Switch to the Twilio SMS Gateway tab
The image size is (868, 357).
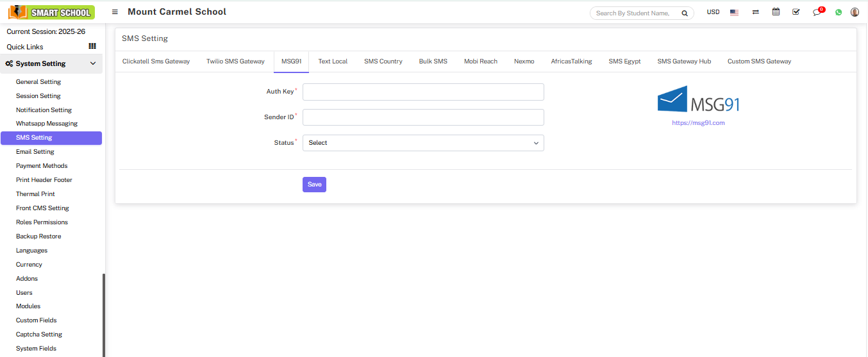[x=235, y=62]
